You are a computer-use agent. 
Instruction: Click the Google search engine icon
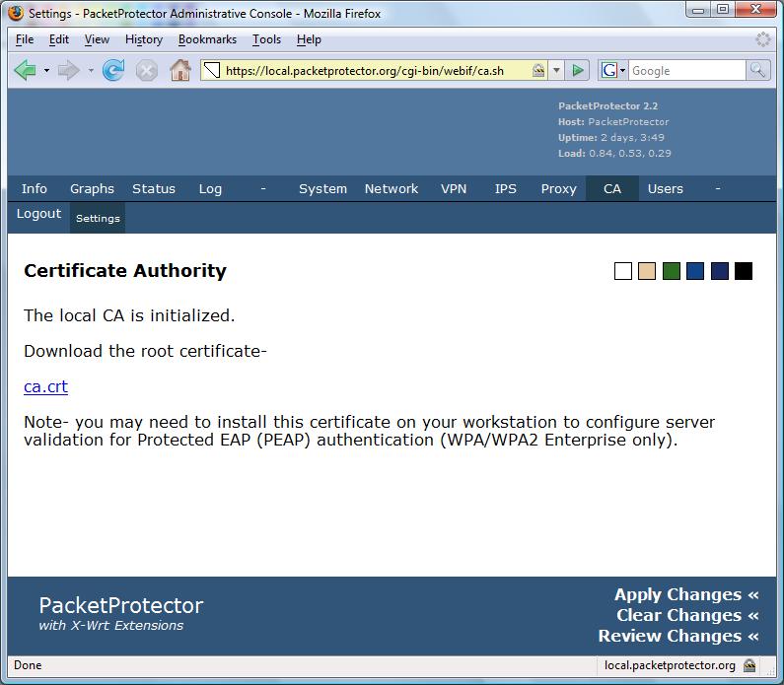pyautogui.click(x=608, y=70)
